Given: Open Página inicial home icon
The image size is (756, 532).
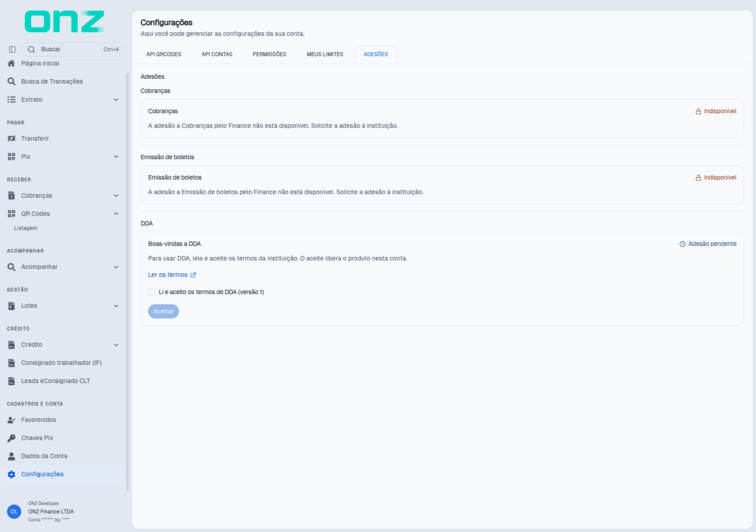Looking at the screenshot, I should pyautogui.click(x=11, y=63).
